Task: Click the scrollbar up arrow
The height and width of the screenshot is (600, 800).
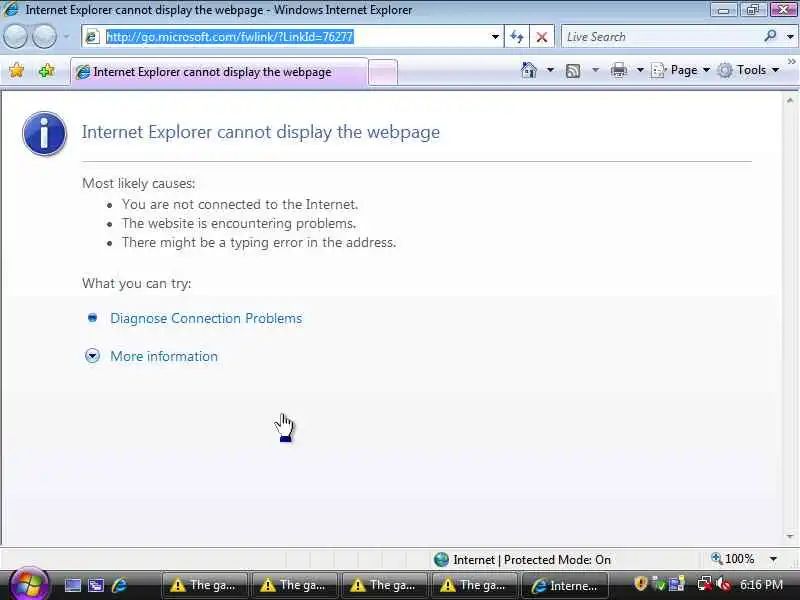Action: (x=790, y=101)
